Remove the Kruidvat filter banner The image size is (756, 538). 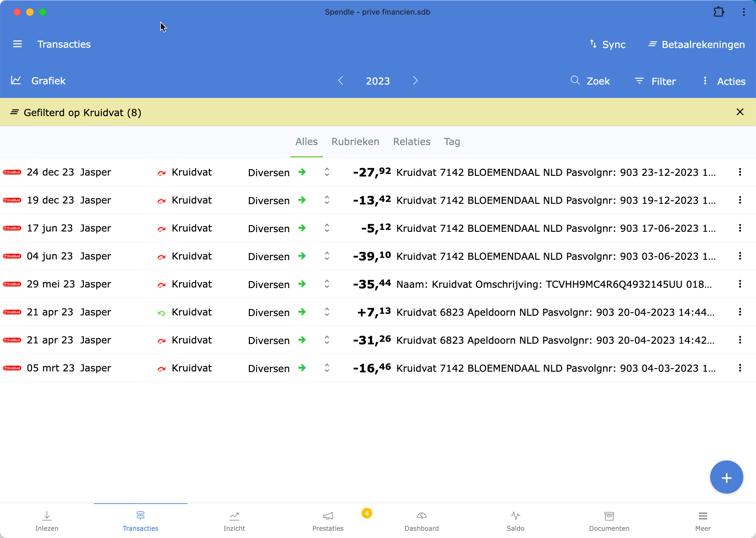click(740, 112)
